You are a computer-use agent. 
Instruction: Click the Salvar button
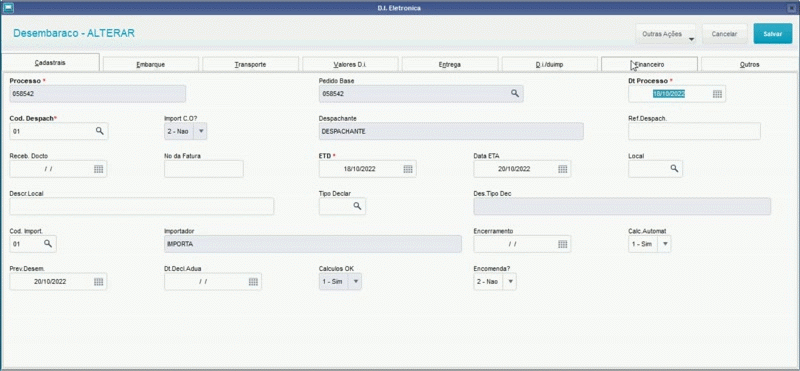point(772,34)
